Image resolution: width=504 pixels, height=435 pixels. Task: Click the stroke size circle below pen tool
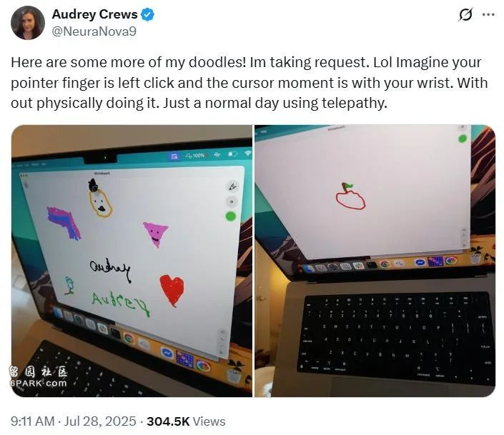pyautogui.click(x=232, y=201)
